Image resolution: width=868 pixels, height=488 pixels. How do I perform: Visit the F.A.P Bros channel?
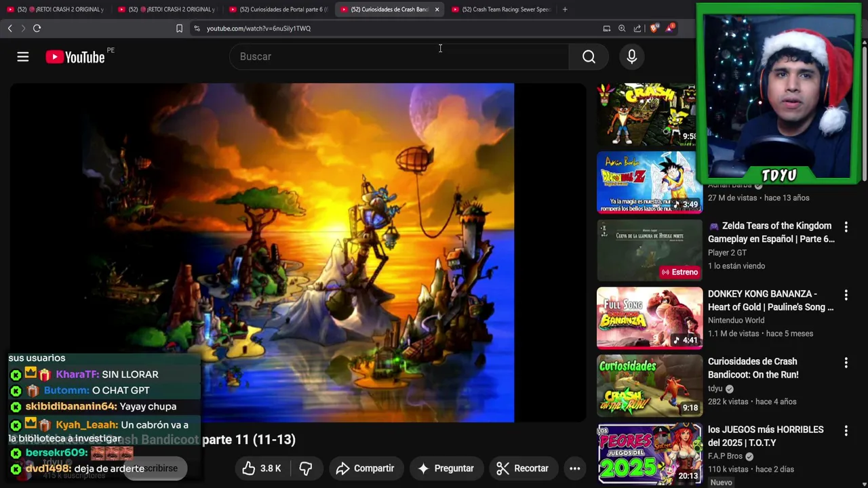726,456
